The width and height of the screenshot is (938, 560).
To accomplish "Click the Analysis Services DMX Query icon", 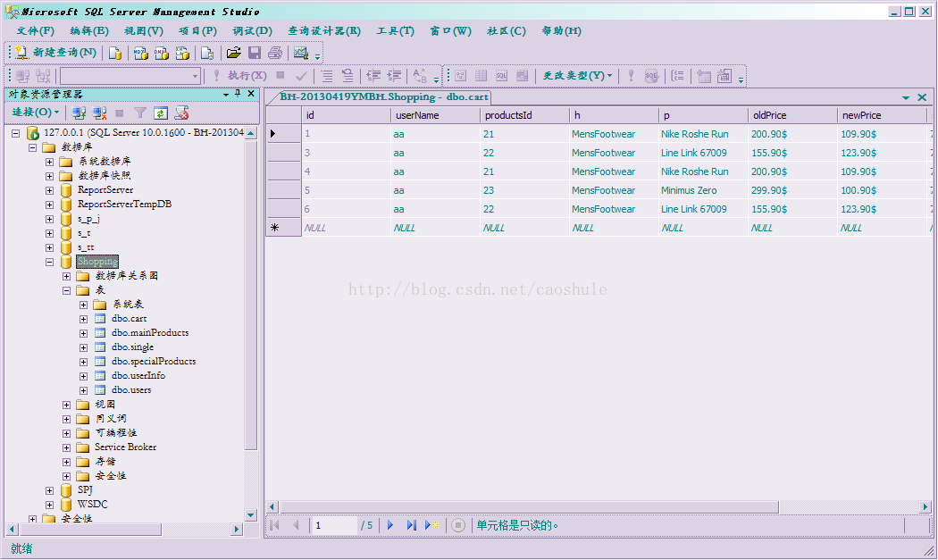I will click(x=162, y=53).
